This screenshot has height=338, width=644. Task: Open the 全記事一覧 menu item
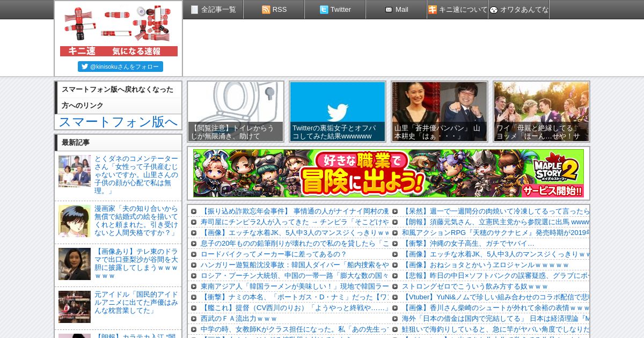click(x=213, y=10)
